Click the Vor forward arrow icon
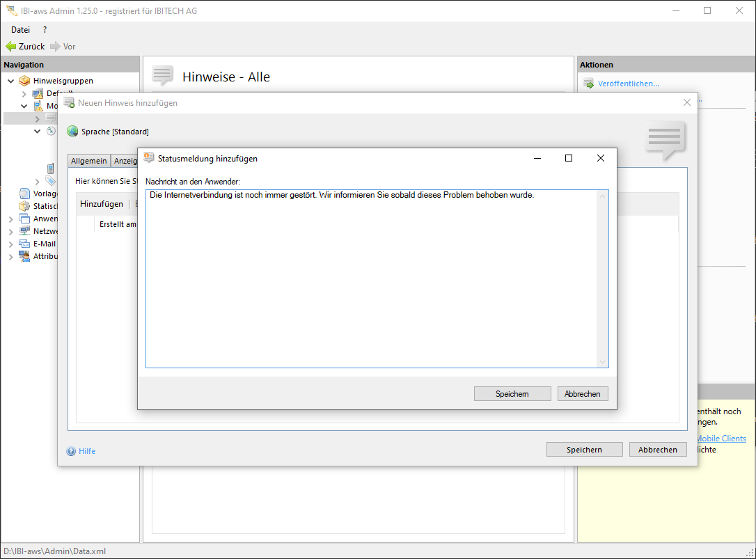Screen dimensions: 756x559 (55, 47)
